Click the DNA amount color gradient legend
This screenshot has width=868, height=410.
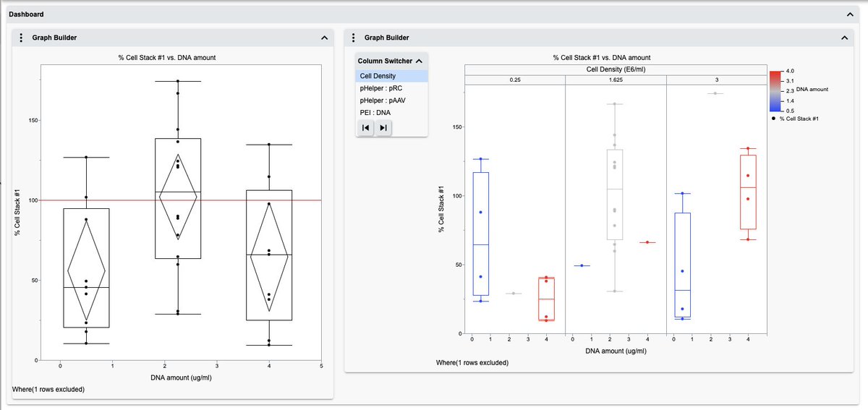click(x=775, y=90)
